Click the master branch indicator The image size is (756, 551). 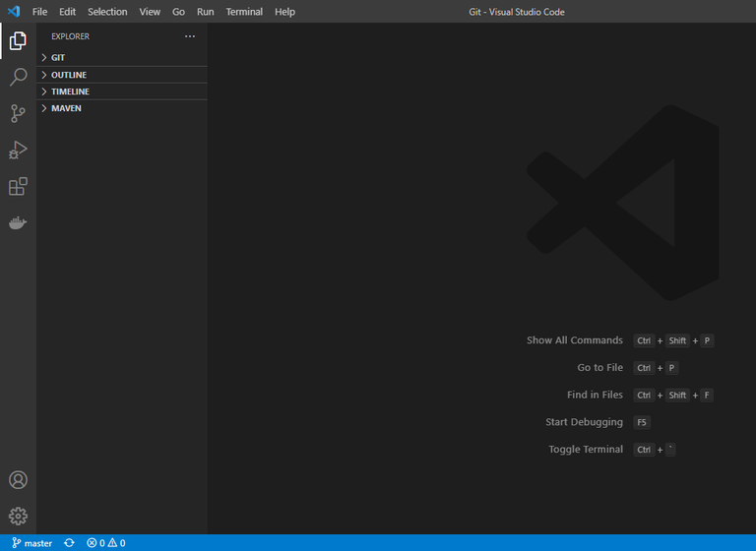click(x=31, y=543)
